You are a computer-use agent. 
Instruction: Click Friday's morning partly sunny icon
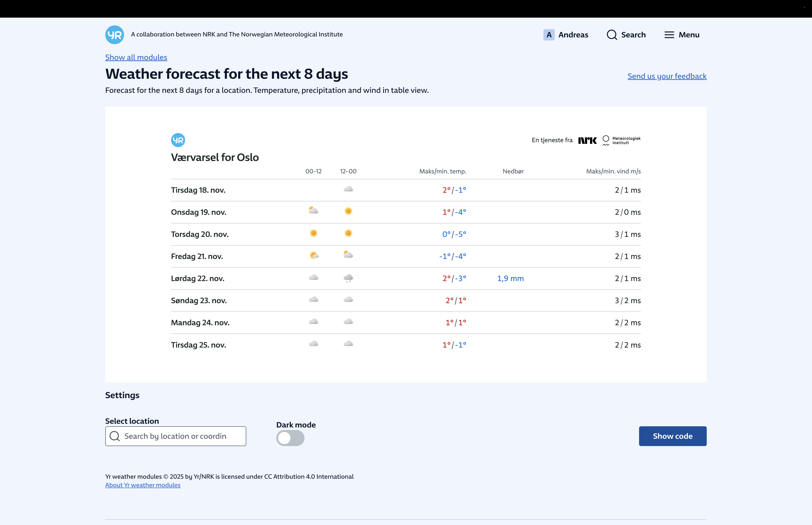point(313,255)
